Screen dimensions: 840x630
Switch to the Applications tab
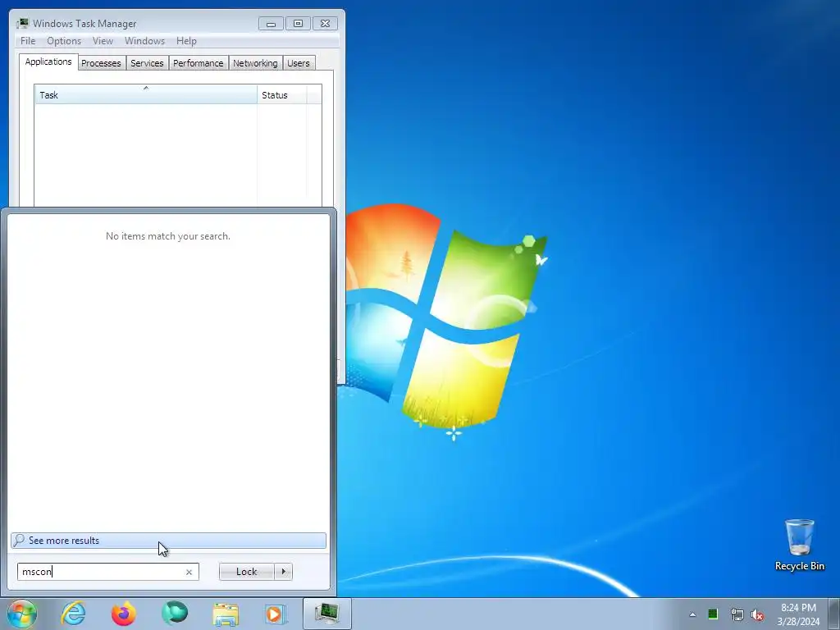pyautogui.click(x=48, y=62)
